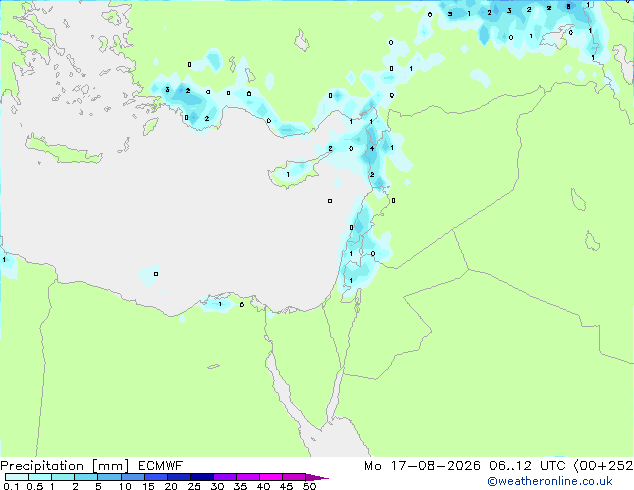Click the 15–20 mm legend color box
The image size is (634, 490).
(x=155, y=477)
